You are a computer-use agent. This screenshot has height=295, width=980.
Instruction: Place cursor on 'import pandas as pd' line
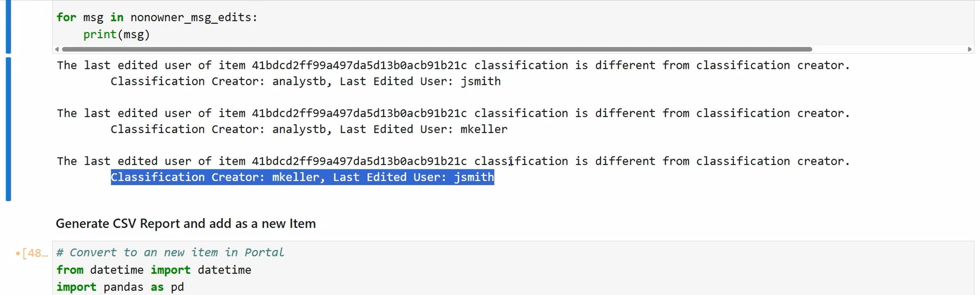120,287
